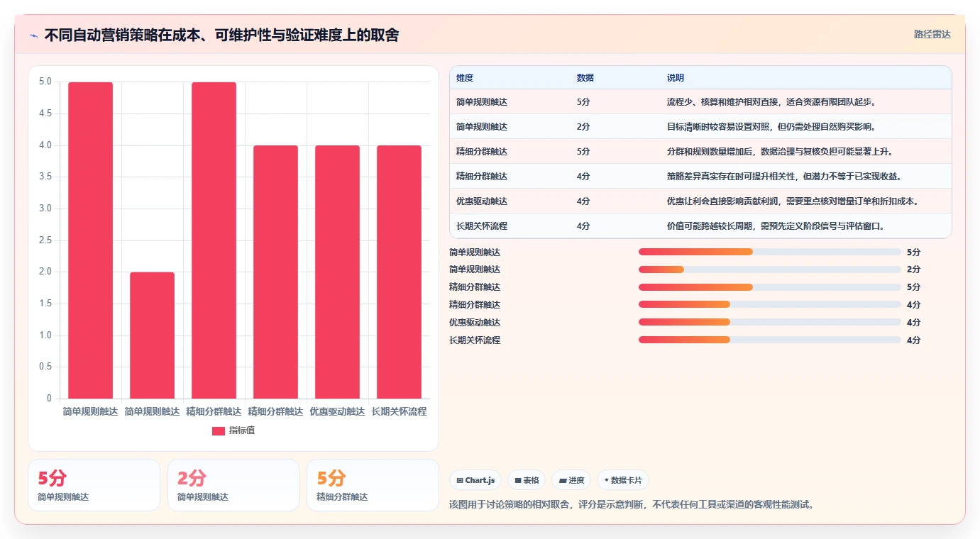Click the 优惠驱动触达 progress bar

pyautogui.click(x=770, y=322)
